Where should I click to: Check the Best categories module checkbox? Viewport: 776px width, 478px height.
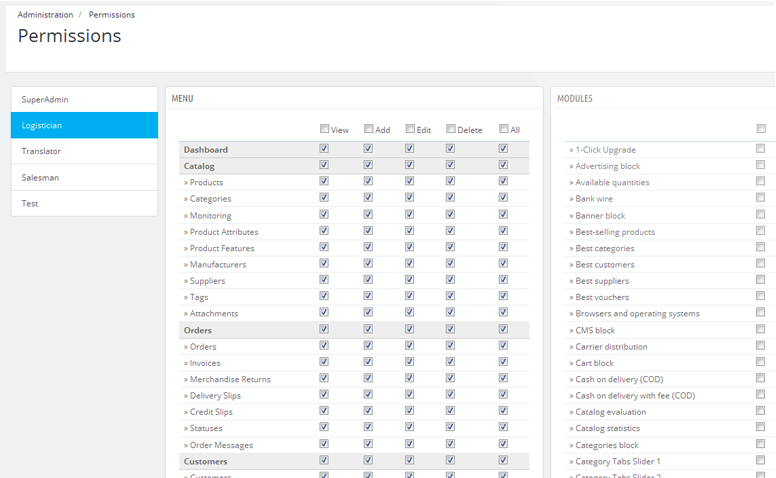[761, 247]
